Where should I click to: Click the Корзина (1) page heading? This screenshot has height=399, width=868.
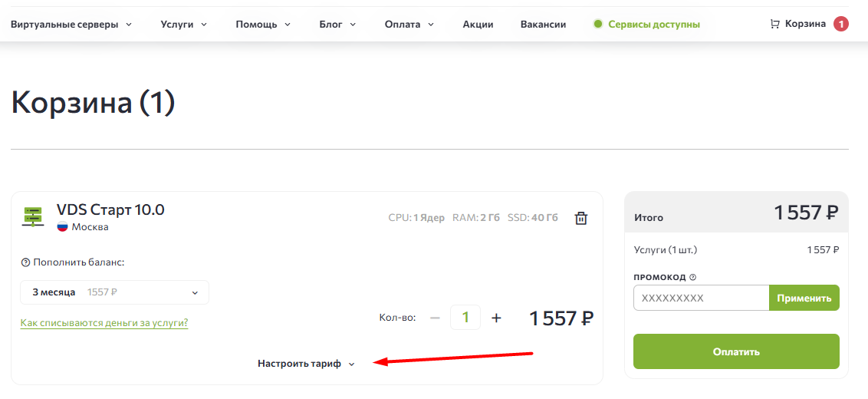[x=93, y=103]
